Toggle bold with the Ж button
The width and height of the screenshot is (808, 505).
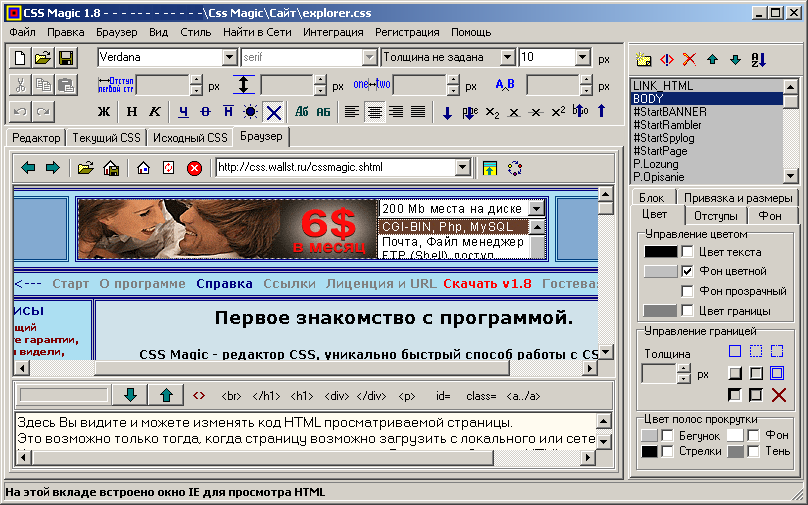coord(104,111)
